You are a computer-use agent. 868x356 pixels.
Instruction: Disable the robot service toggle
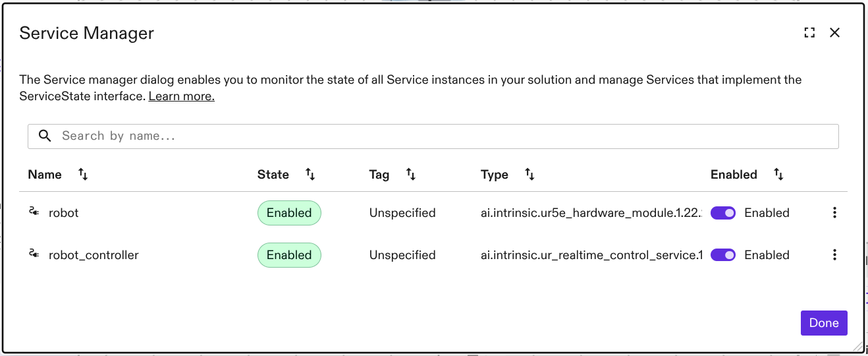click(x=723, y=213)
